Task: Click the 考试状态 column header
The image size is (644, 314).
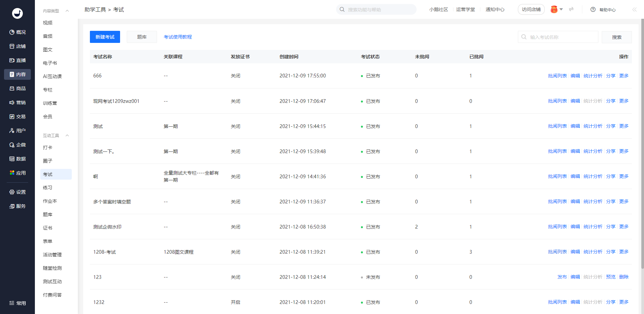Action: [370, 57]
